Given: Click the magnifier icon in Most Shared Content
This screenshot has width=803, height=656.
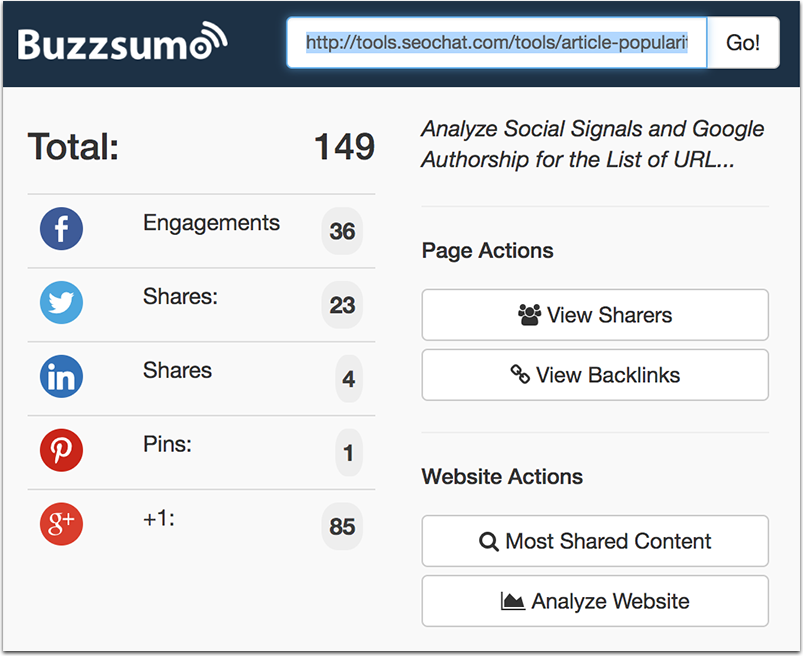Looking at the screenshot, I should [x=489, y=542].
